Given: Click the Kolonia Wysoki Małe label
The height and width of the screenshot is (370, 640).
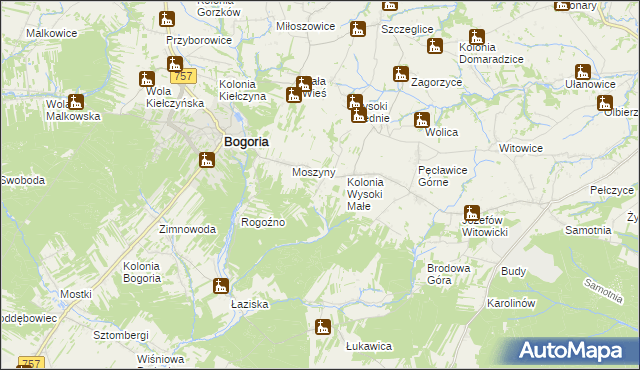Looking at the screenshot, I should click(x=365, y=194).
